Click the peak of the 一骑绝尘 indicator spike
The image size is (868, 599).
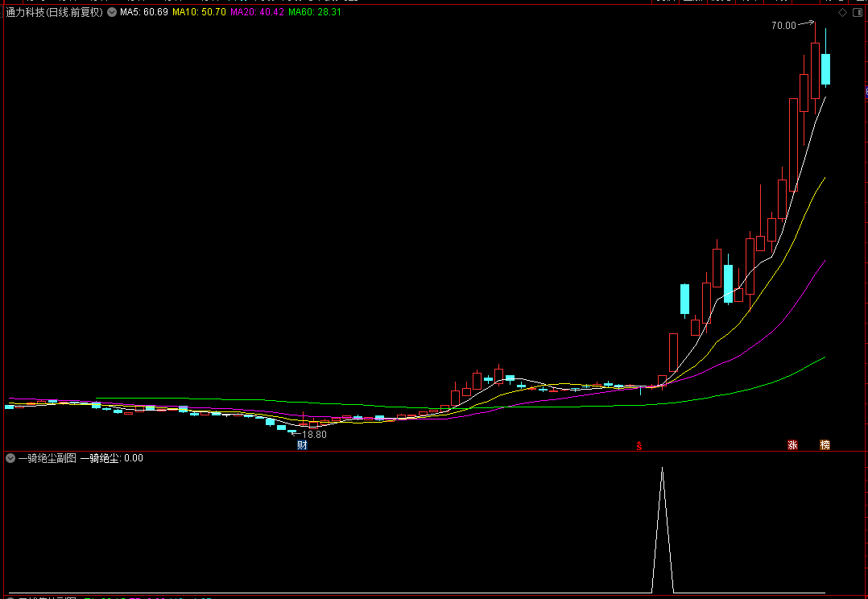(662, 469)
